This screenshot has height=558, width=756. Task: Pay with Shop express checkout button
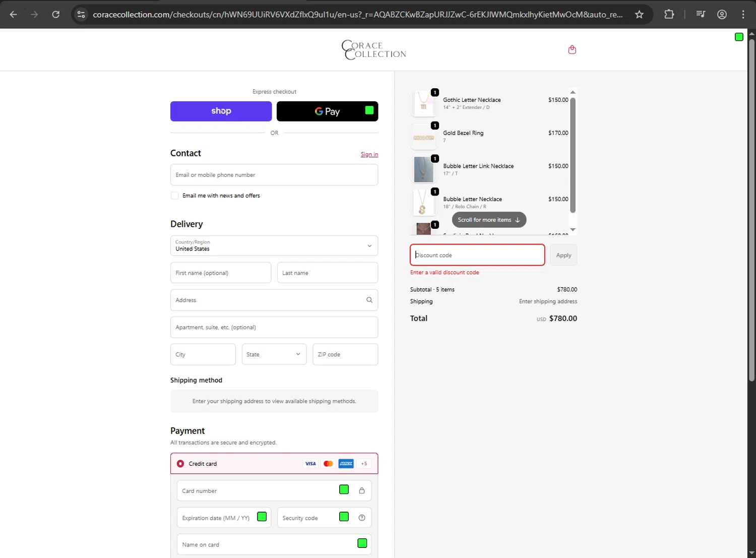(221, 111)
